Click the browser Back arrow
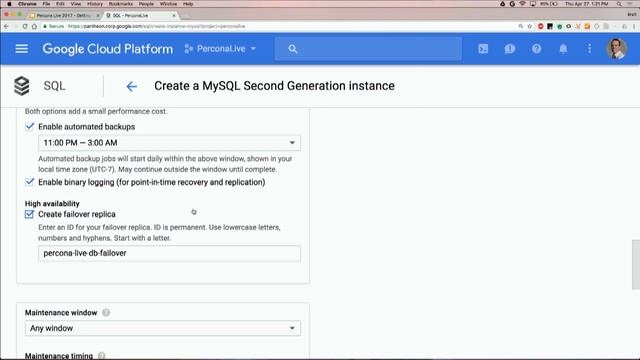Image resolution: width=640 pixels, height=360 pixels. point(6,26)
